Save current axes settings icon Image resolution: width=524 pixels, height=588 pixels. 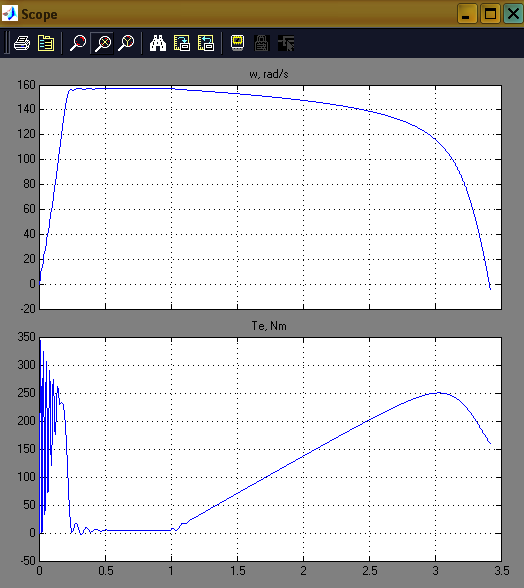tap(182, 44)
